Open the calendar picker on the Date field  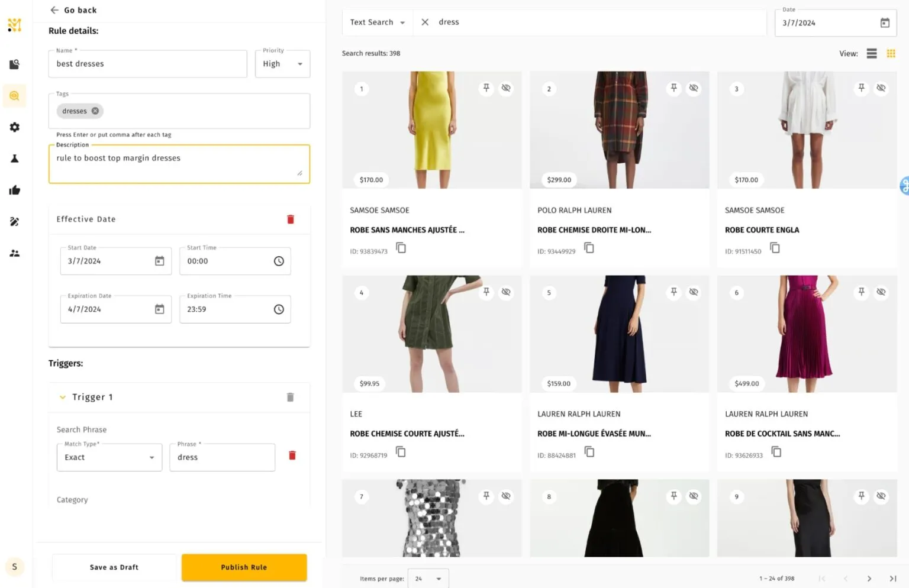884,22
